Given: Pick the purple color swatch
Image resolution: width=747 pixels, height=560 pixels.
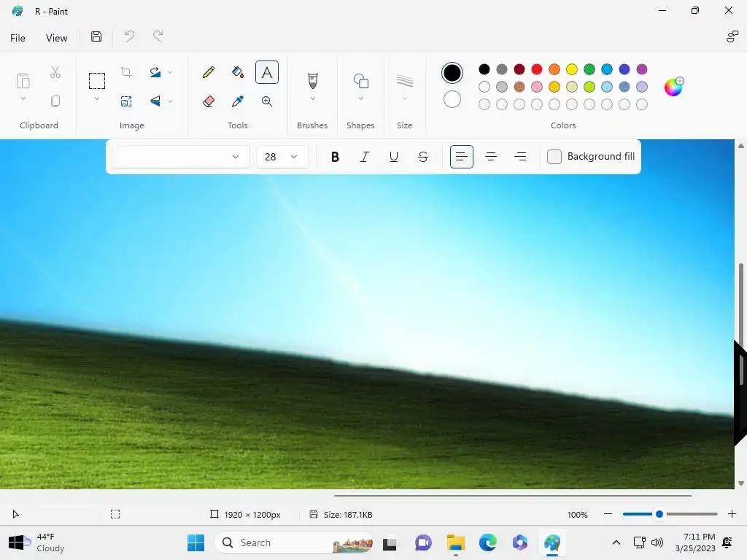Looking at the screenshot, I should [x=642, y=69].
